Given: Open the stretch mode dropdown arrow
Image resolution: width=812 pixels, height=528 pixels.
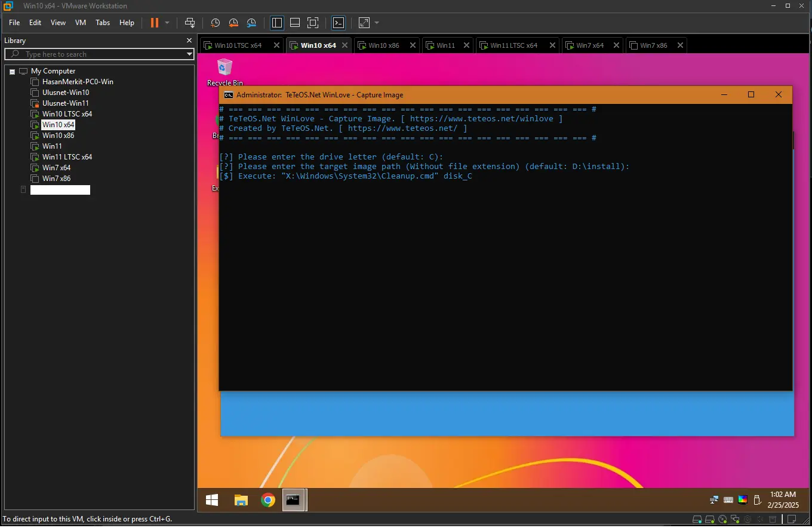Looking at the screenshot, I should [x=377, y=23].
